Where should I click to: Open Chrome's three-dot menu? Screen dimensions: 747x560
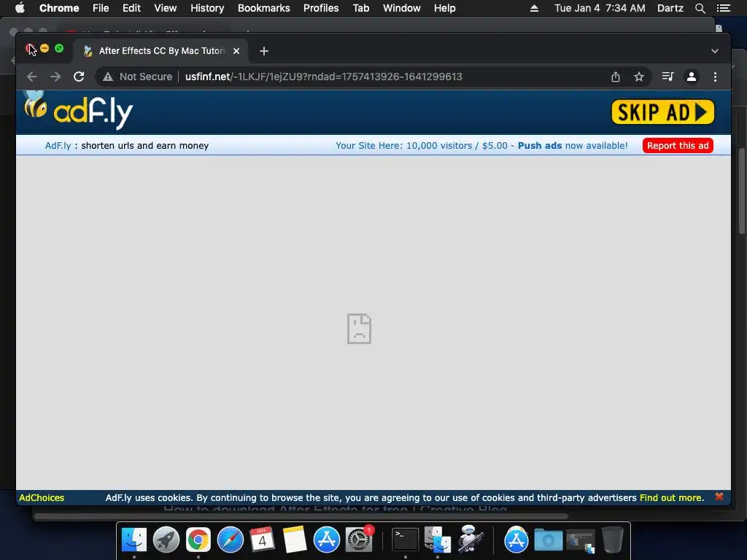click(715, 77)
